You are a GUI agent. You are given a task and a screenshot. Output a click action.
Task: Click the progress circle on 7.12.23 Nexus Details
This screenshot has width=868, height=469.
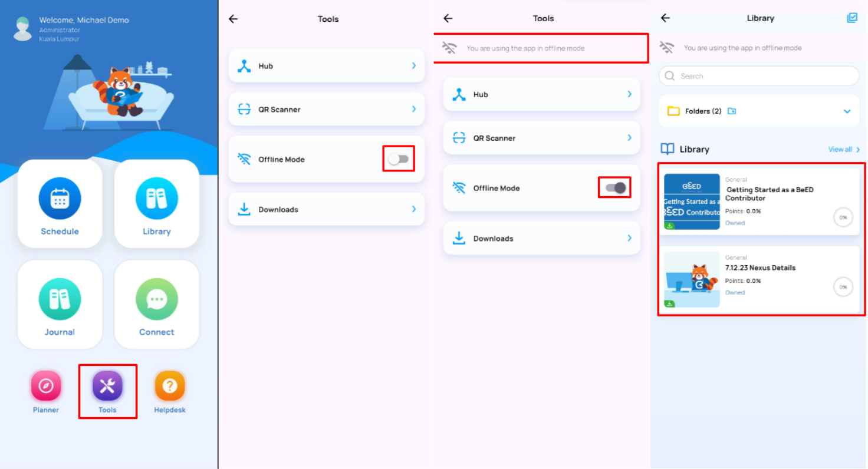click(x=843, y=287)
